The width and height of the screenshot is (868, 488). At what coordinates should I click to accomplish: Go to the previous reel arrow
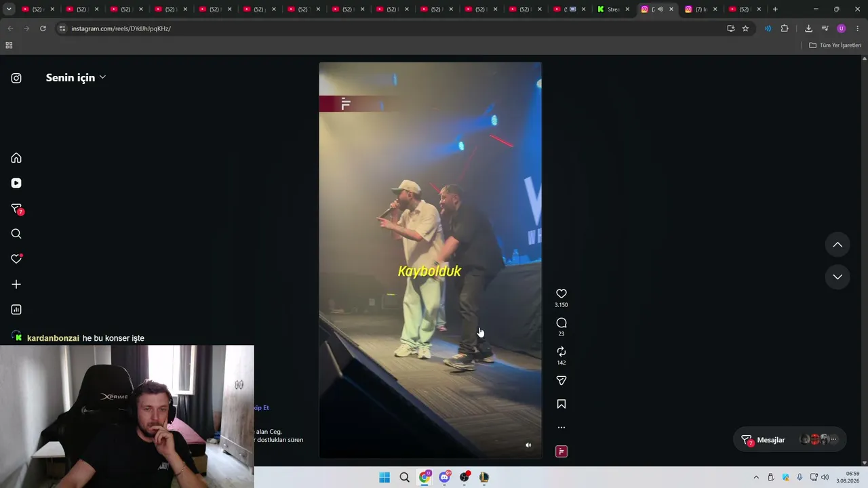coord(837,245)
